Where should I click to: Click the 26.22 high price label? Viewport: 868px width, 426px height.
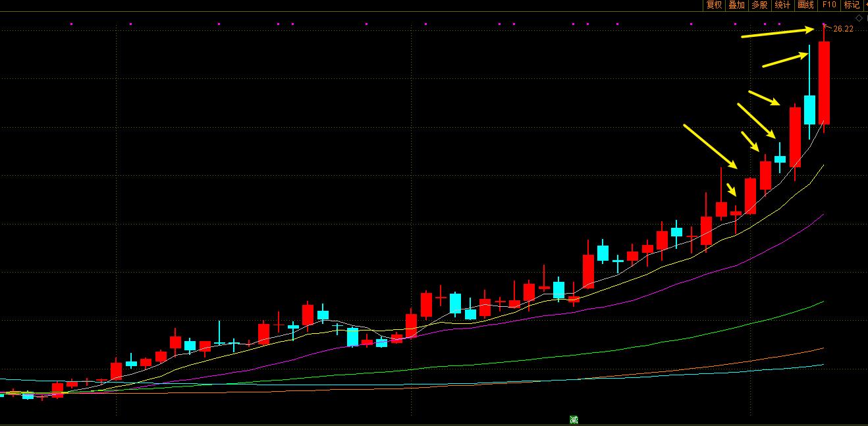[843, 29]
